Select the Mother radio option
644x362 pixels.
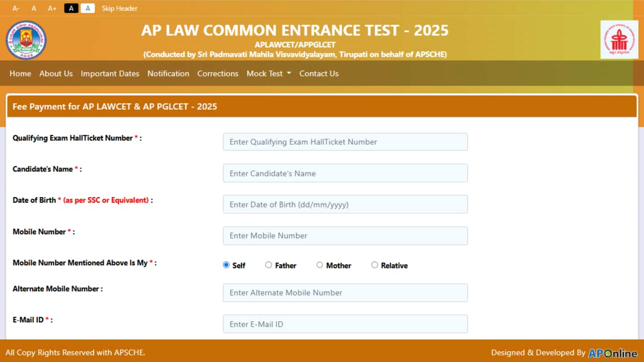[x=319, y=264]
